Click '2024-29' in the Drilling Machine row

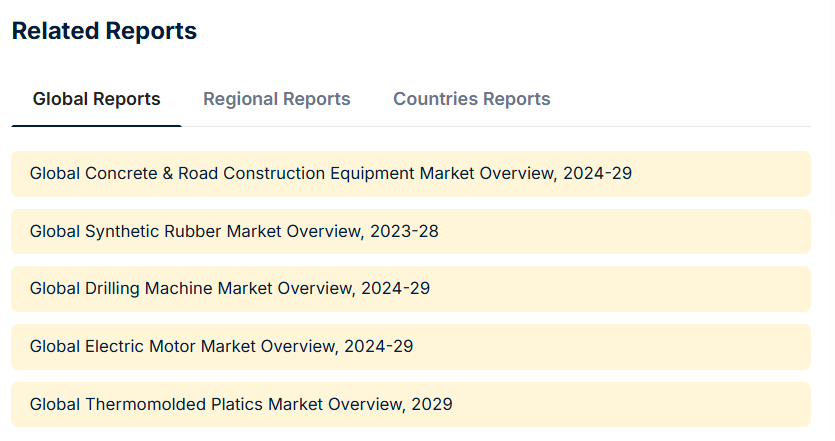click(x=395, y=289)
